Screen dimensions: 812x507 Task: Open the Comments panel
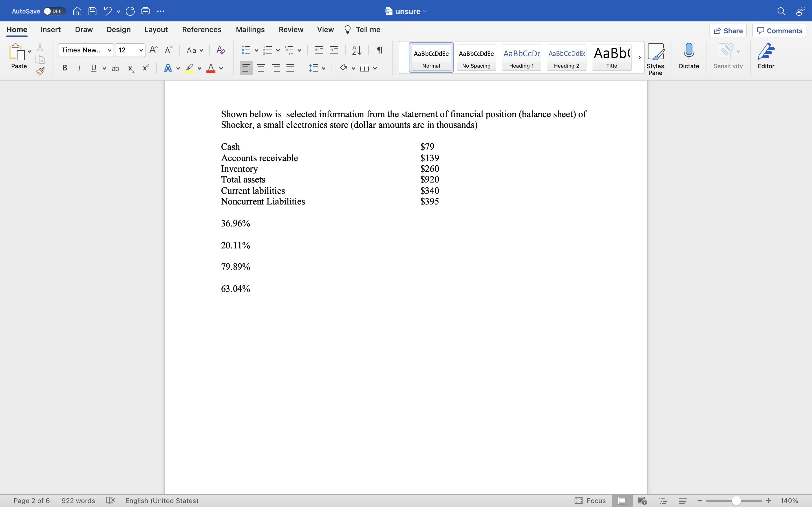click(779, 30)
